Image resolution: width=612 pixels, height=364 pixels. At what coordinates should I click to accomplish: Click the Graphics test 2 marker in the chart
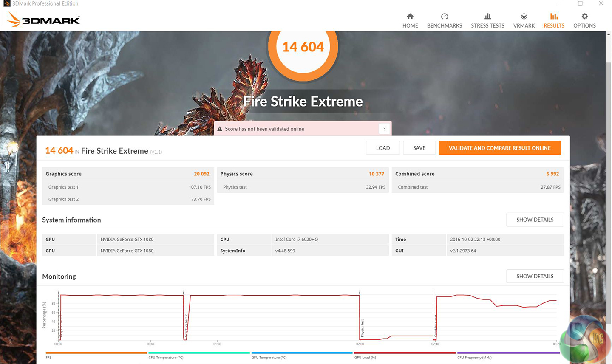186,325
